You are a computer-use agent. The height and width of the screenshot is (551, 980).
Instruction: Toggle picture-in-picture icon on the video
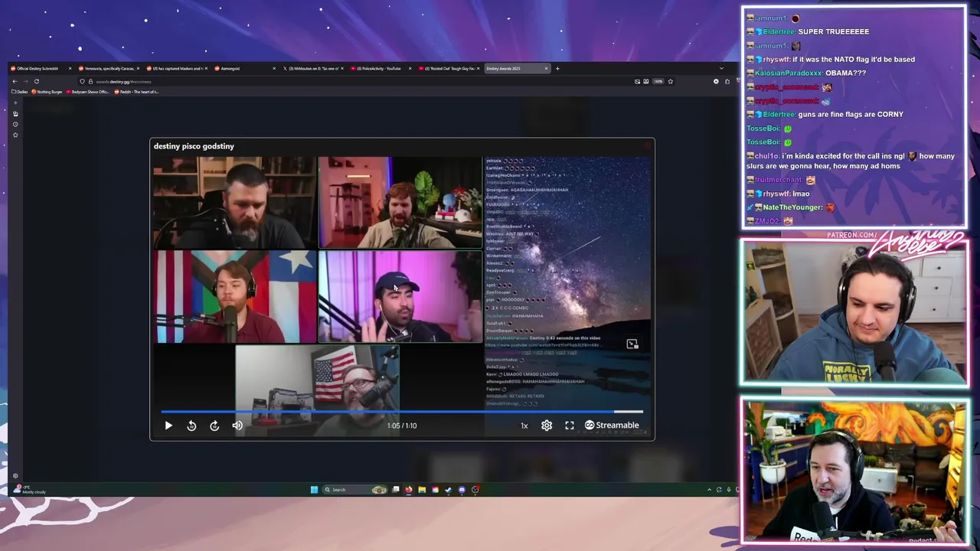coord(632,344)
